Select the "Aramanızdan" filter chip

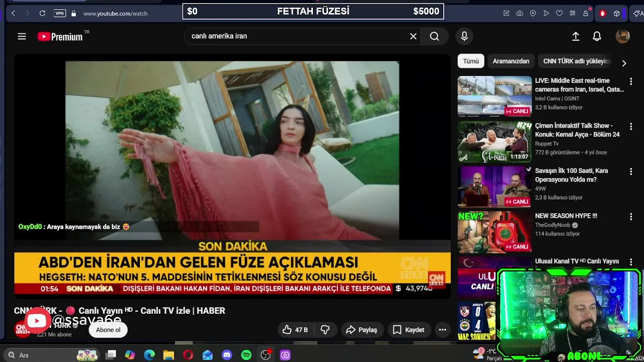click(511, 61)
